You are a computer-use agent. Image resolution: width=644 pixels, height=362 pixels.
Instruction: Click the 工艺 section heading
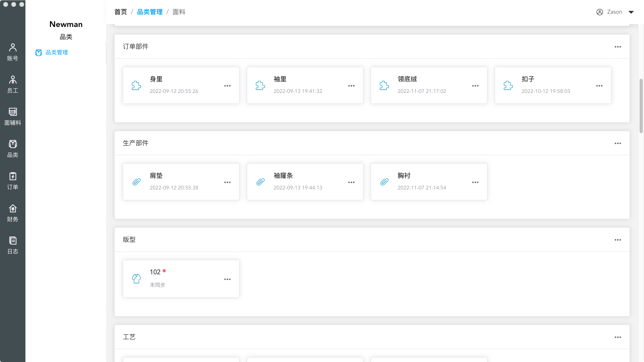[129, 337]
